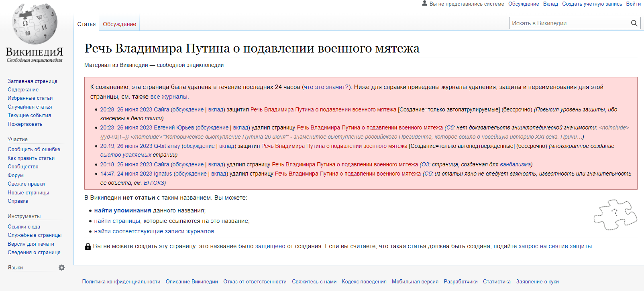Open the 'Обсуждение' page tab
644x291 pixels.
(119, 24)
